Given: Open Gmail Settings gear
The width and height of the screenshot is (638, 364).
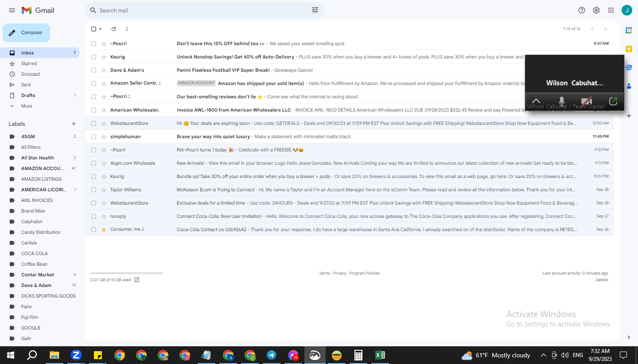Looking at the screenshot, I should pos(596,10).
